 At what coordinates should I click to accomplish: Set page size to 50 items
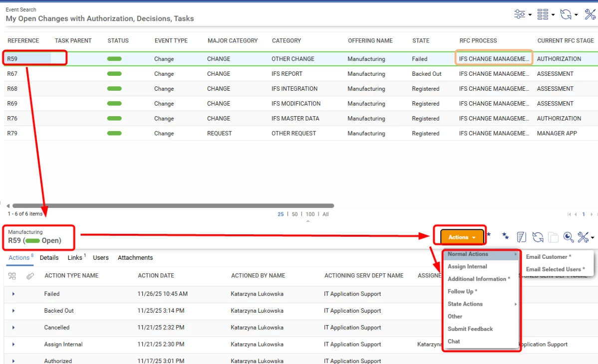click(295, 214)
